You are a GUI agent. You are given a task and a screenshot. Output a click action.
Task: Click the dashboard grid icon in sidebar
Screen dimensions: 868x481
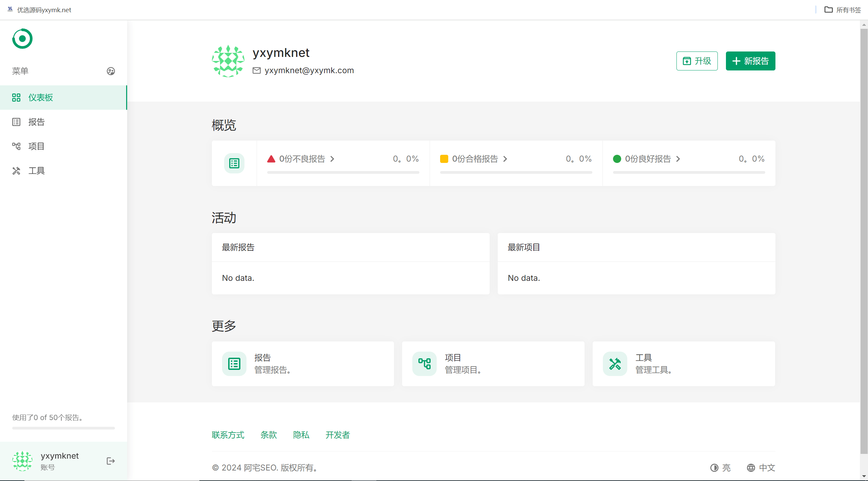point(16,98)
